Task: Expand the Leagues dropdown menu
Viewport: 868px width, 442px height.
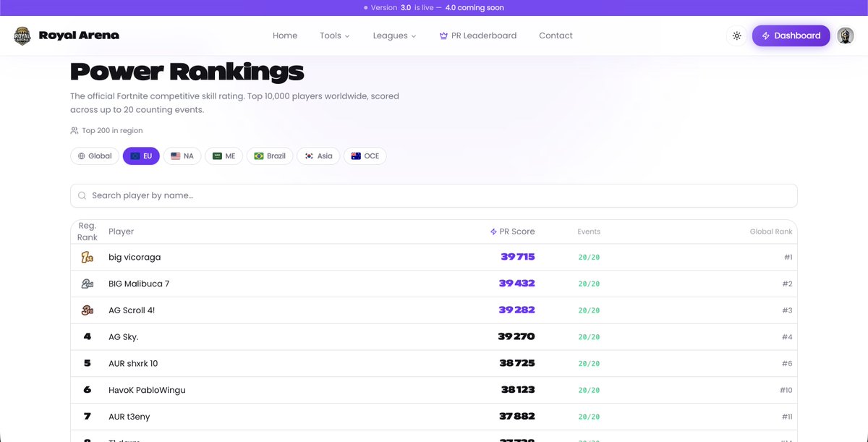Action: [395, 35]
